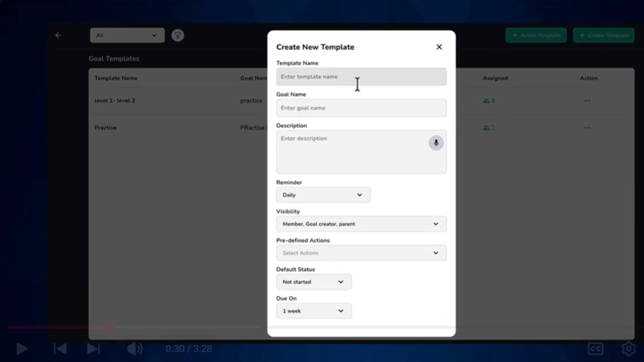Screen dimensions: 644x362
Task: Click the Description text area
Action: (x=361, y=152)
